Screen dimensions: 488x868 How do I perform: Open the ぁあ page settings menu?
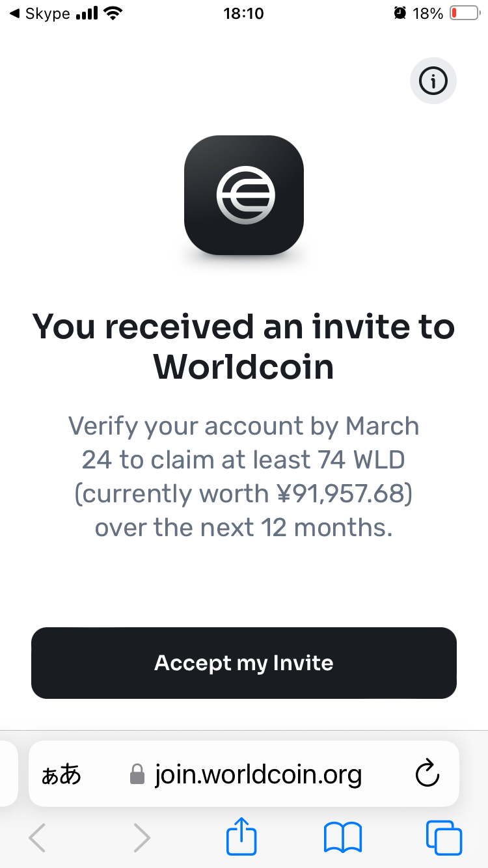point(61,775)
